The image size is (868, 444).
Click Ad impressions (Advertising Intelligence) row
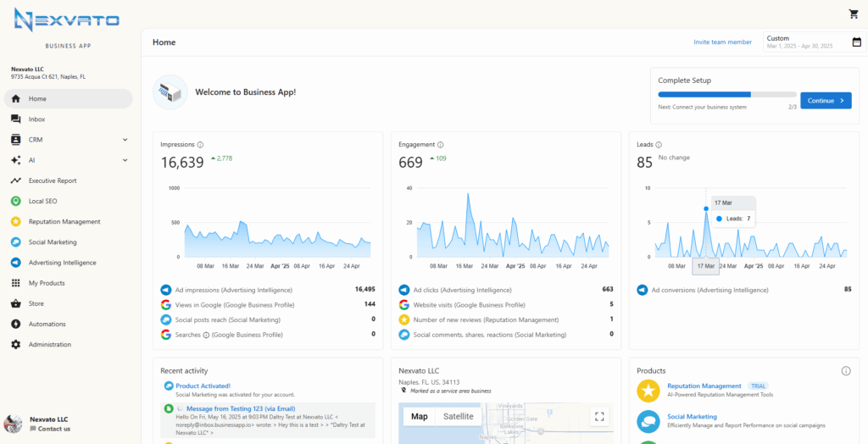[268, 290]
